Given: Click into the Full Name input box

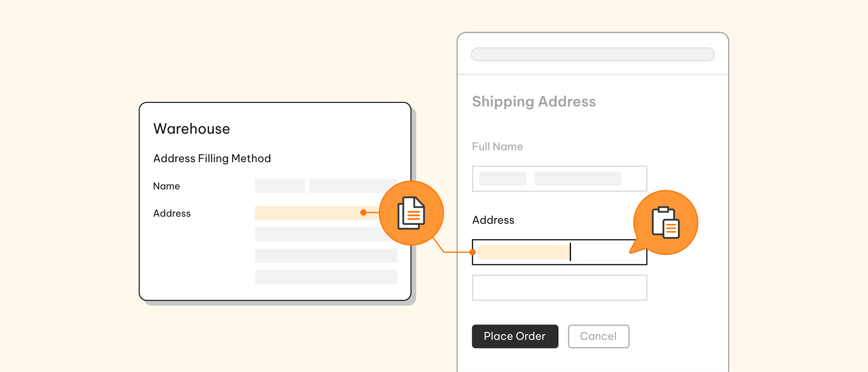Looking at the screenshot, I should 559,178.
